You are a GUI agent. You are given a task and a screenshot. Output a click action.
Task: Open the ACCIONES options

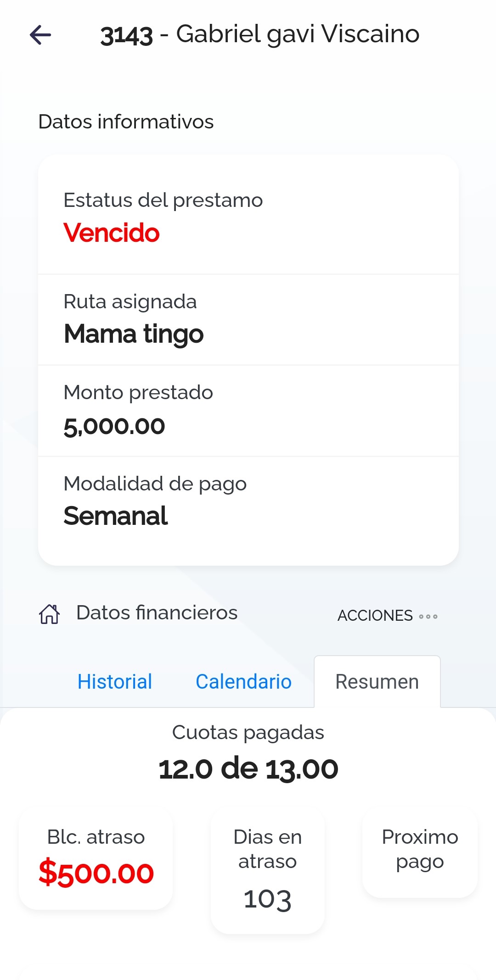[x=375, y=616]
